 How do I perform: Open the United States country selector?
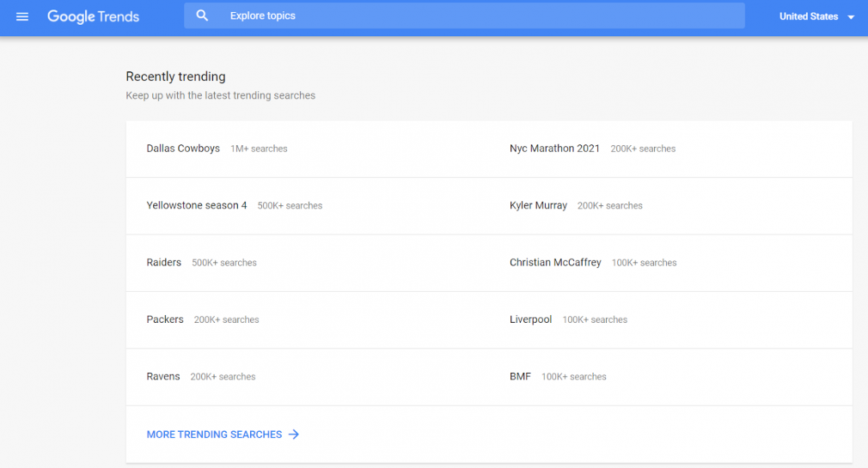click(816, 16)
